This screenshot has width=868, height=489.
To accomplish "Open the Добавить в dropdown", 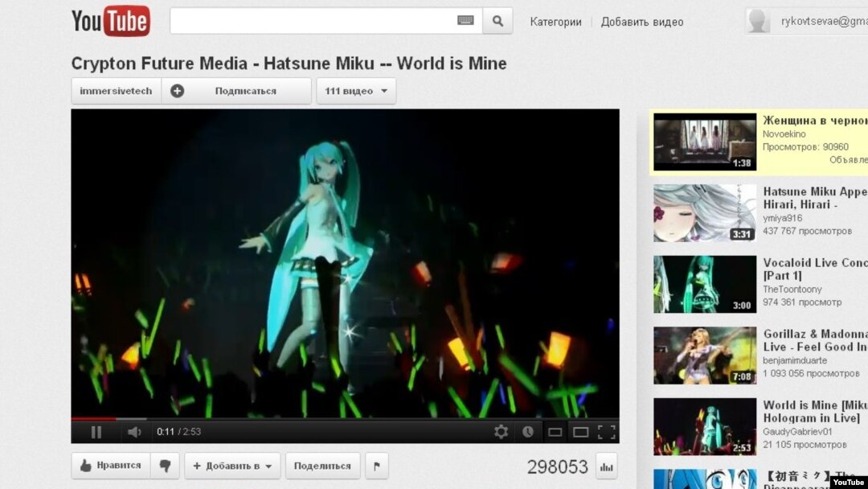I will coord(232,466).
